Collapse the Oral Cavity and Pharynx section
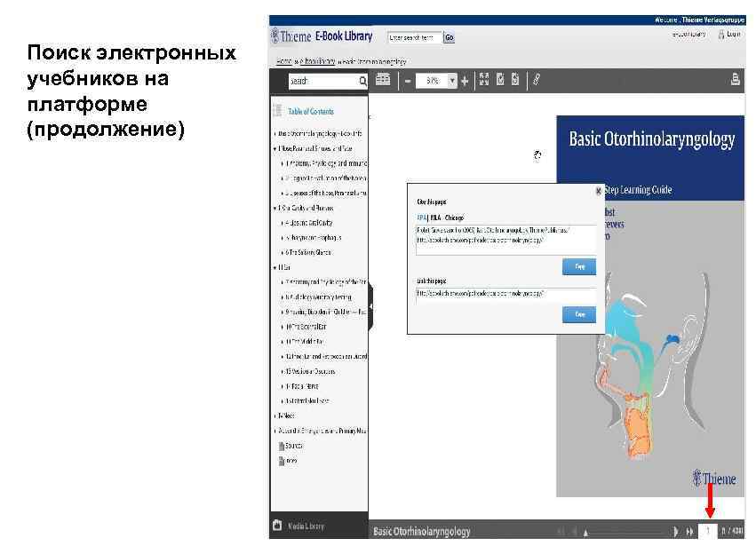Image resolution: width=756 pixels, height=554 pixels. 275,209
